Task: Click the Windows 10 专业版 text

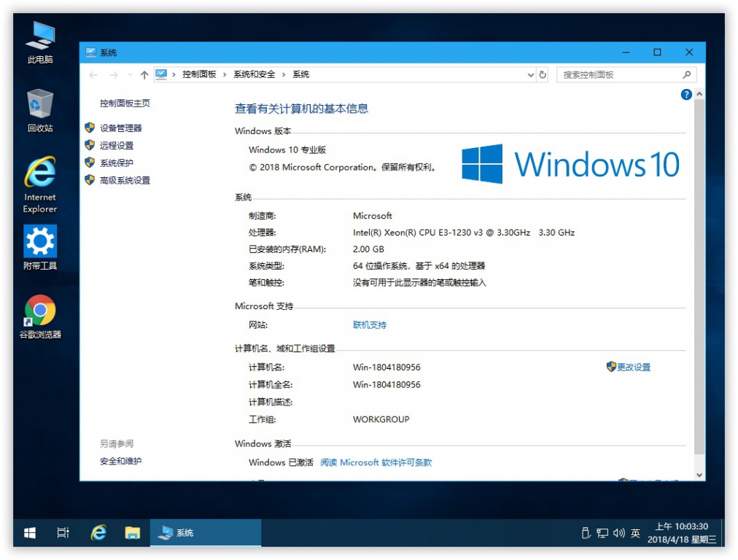Action: coord(287,149)
